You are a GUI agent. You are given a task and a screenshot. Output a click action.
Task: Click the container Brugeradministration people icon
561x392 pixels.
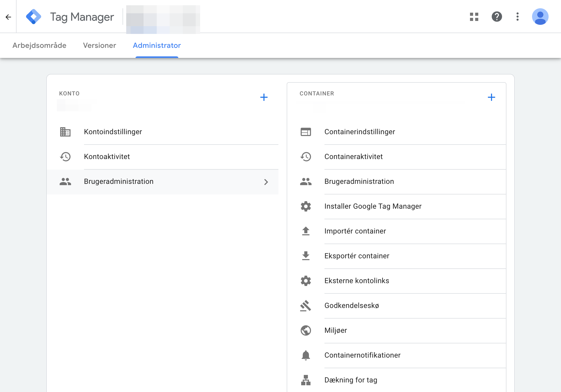tap(306, 182)
